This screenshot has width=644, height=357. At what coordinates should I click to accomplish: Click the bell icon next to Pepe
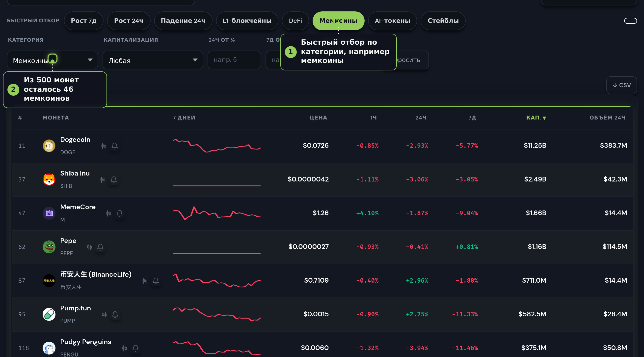[100, 247]
